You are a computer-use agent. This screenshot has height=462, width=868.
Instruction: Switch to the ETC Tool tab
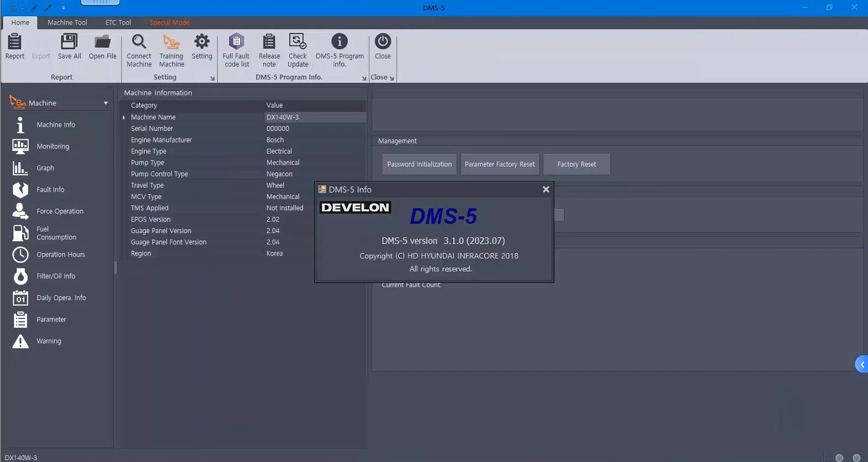[x=118, y=23]
